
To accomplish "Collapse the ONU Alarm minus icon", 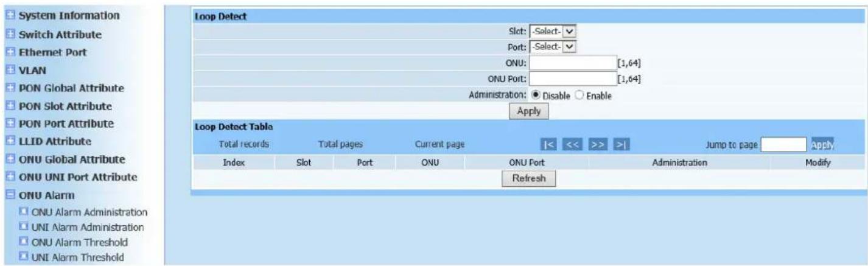I will 9,196.
